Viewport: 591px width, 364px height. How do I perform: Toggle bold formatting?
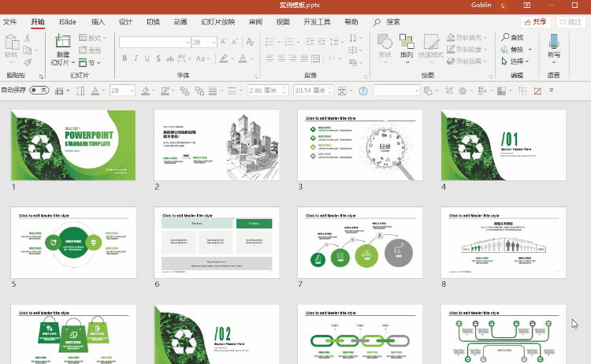click(125, 58)
